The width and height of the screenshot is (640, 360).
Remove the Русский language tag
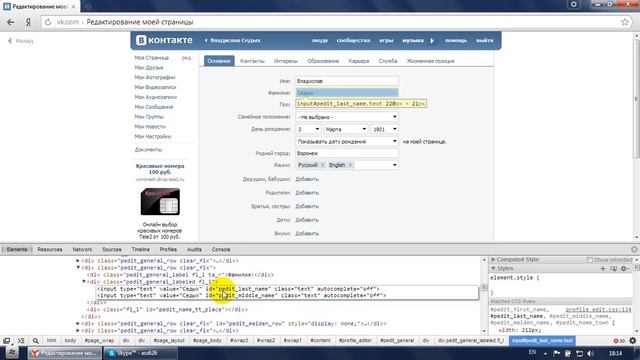pos(322,165)
